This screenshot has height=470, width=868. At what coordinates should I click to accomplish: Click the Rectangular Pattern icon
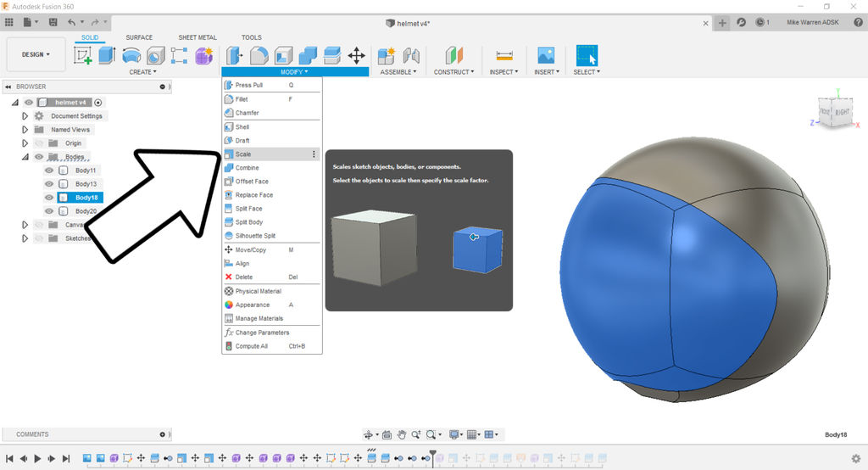(x=180, y=55)
